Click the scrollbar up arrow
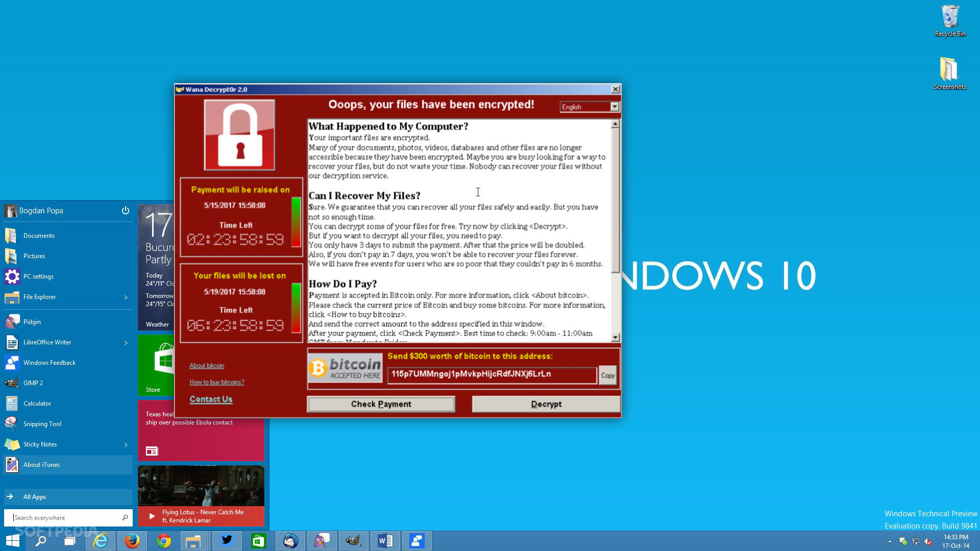980x551 pixels. click(615, 124)
